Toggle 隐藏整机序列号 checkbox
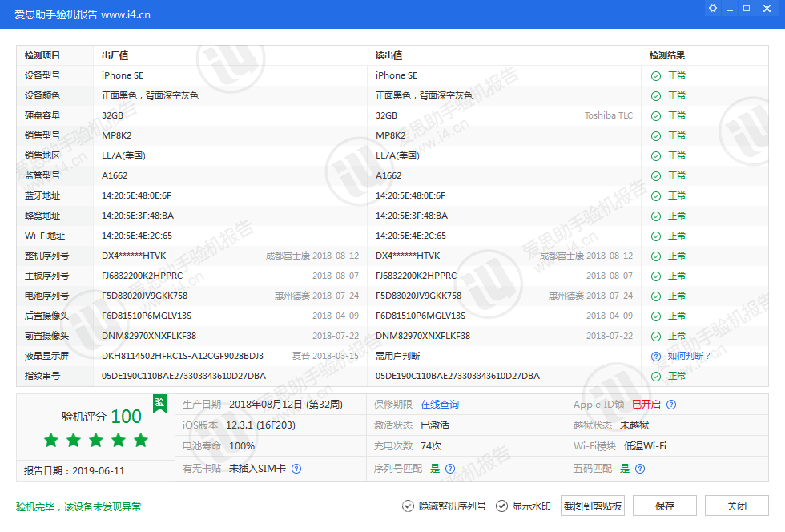This screenshot has width=785, height=532. click(409, 506)
